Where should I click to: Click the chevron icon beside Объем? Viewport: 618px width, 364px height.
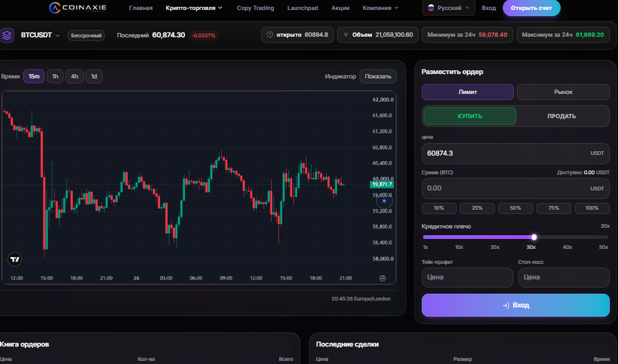click(x=346, y=35)
